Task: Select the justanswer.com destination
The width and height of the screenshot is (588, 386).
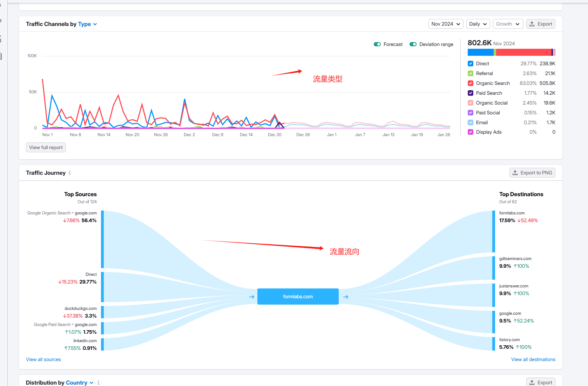Action: 514,286
